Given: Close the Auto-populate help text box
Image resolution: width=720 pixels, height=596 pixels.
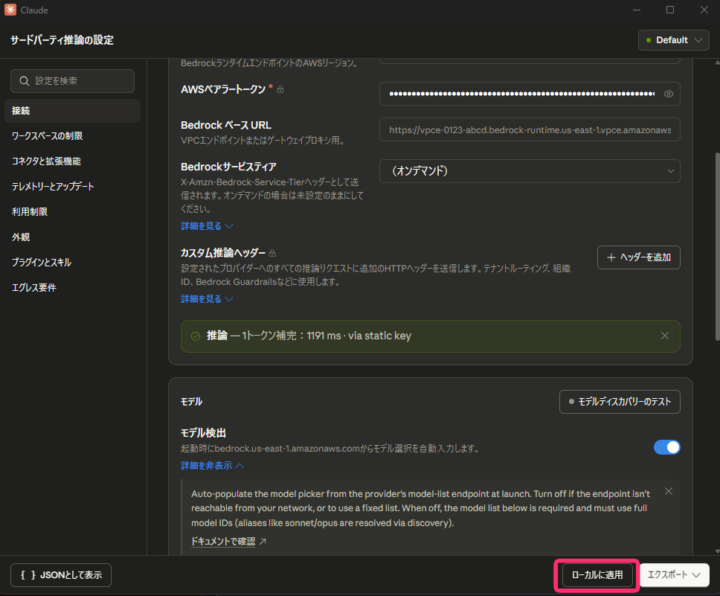Looking at the screenshot, I should click(668, 491).
